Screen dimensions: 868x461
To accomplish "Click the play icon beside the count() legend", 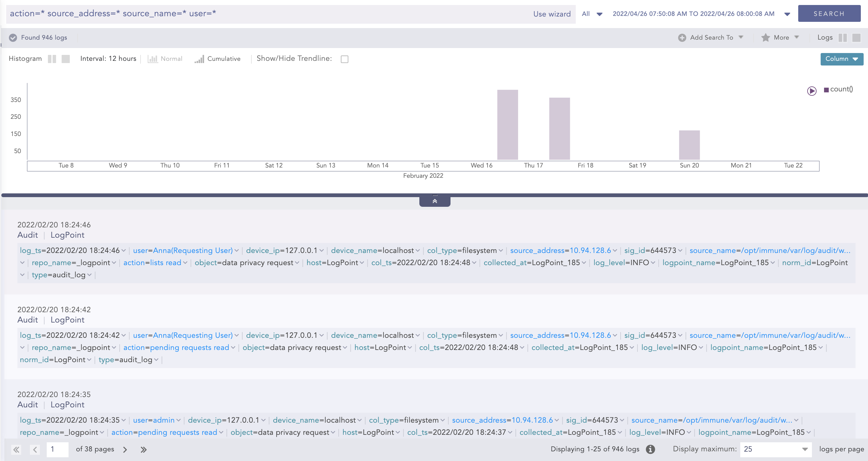I will tap(812, 91).
